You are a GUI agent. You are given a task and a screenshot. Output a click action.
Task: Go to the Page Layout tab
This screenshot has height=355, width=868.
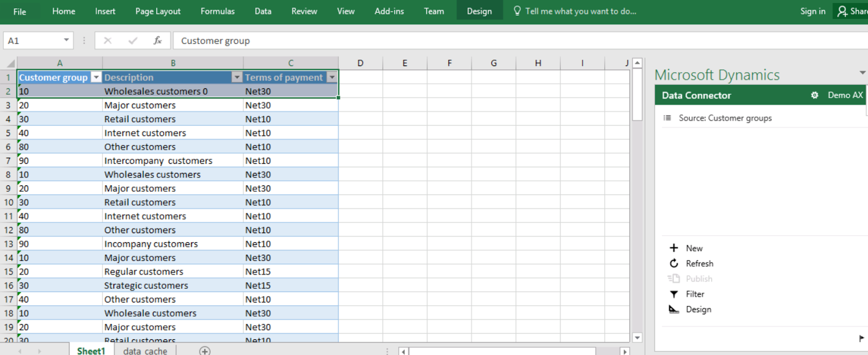click(158, 11)
